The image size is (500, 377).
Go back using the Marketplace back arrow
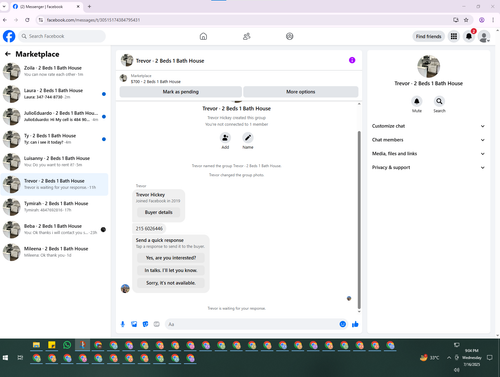tap(8, 54)
